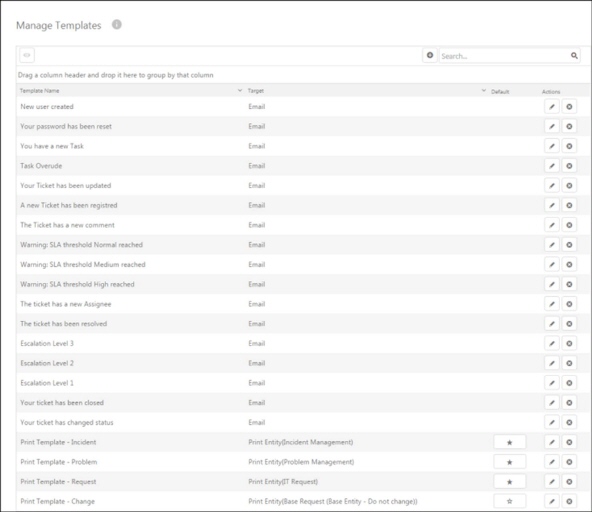Select the Your password has been reset row
The height and width of the screenshot is (512, 592).
(x=302, y=126)
